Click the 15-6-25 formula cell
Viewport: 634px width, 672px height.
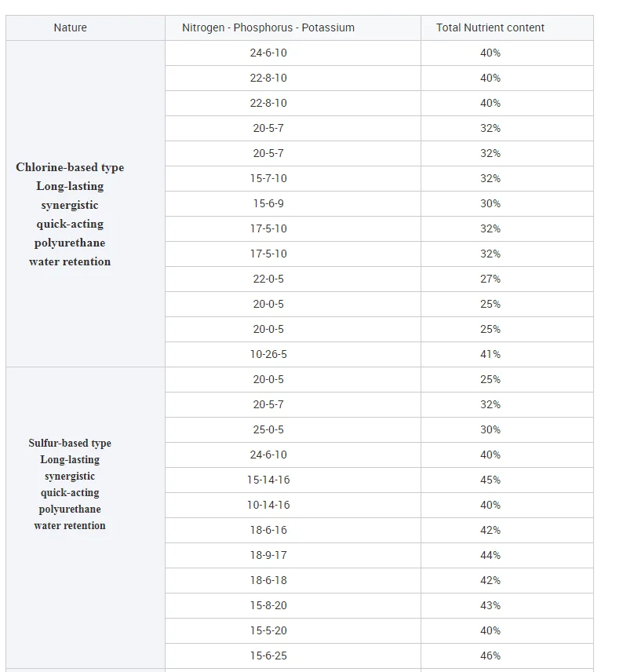tap(268, 656)
